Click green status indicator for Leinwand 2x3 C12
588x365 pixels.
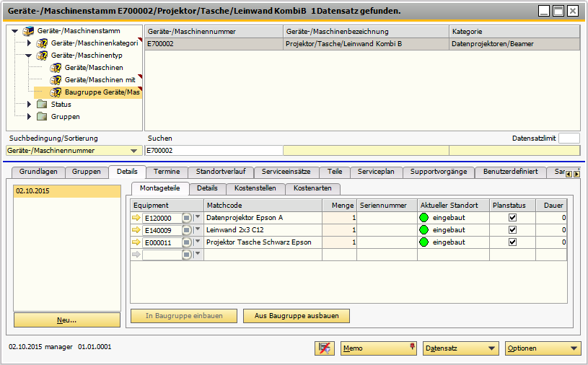(424, 230)
